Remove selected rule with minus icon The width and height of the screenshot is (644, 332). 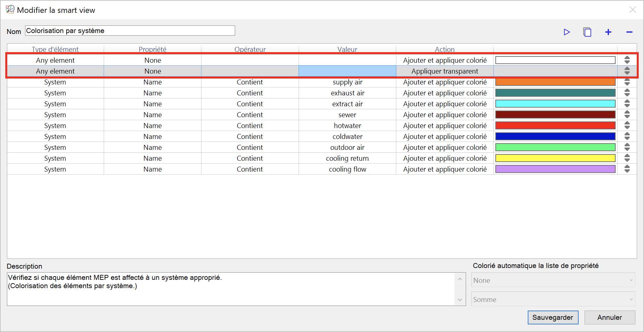coord(629,32)
